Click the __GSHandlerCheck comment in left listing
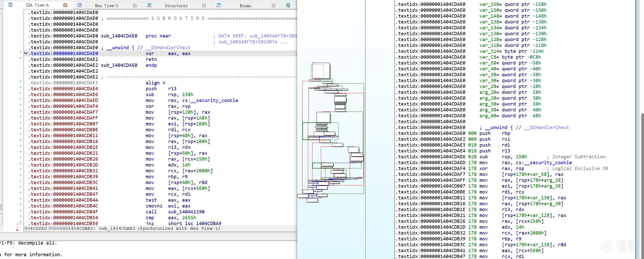644x259 pixels. click(168, 48)
